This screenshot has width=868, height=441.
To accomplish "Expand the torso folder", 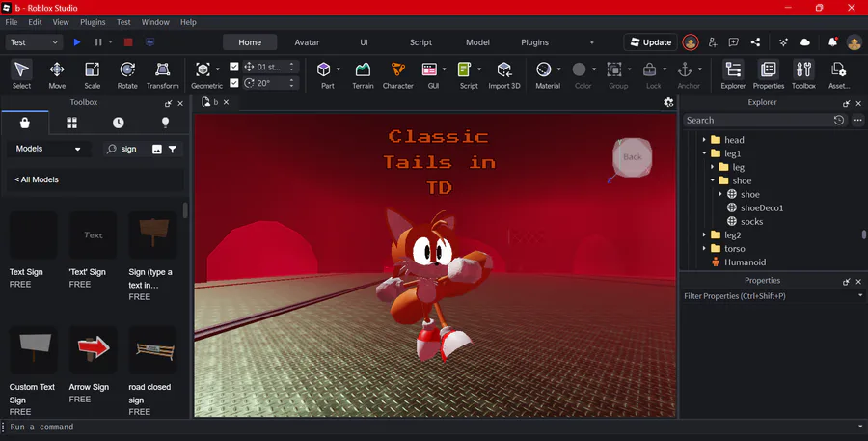I will tap(704, 249).
